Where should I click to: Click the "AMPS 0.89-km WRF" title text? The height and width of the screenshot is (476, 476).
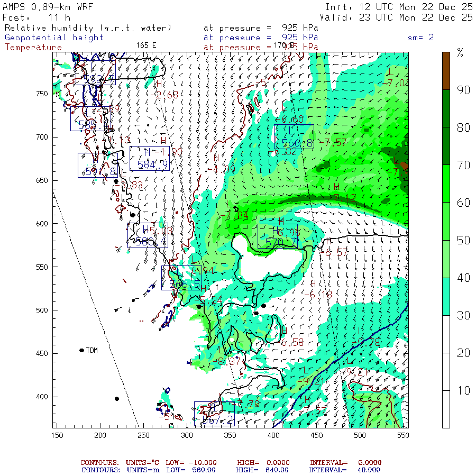point(48,7)
